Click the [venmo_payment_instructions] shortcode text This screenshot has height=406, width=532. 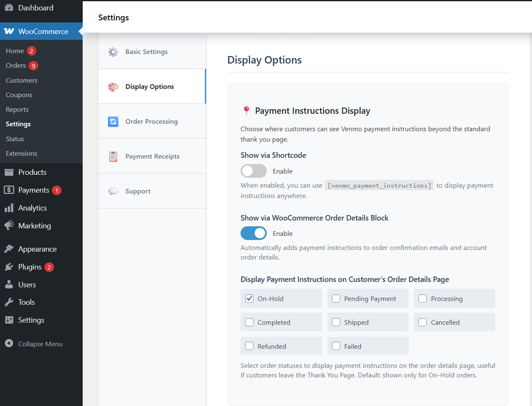pos(379,185)
